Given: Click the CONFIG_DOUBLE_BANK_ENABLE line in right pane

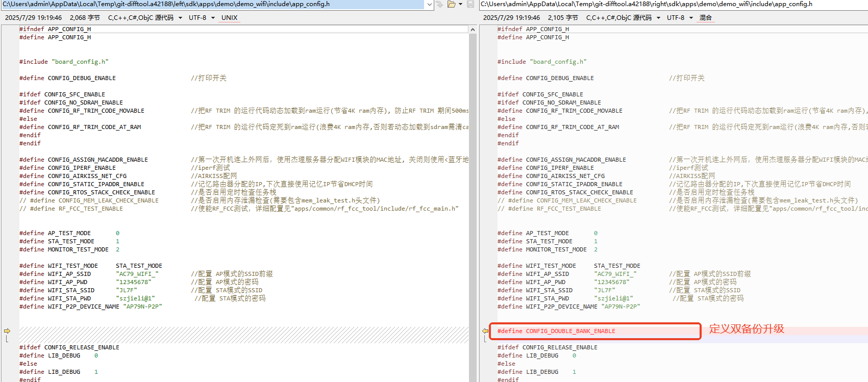Looking at the screenshot, I should [556, 331].
